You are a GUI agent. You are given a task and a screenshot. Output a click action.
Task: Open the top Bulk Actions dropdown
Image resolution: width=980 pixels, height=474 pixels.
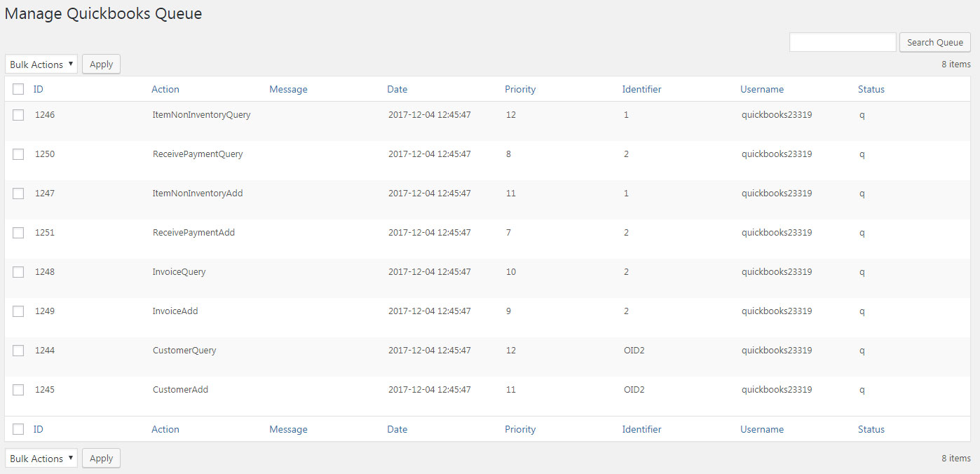pos(41,65)
